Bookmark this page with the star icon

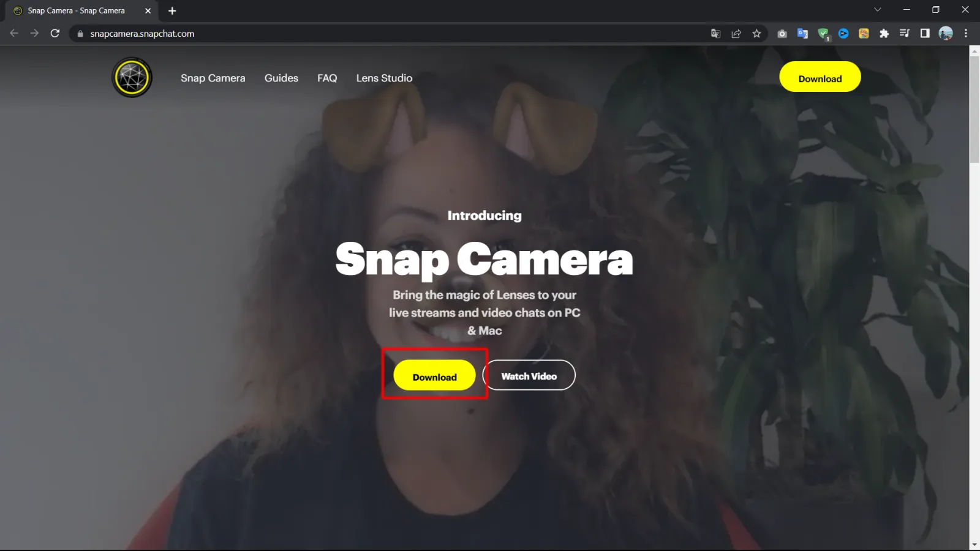click(x=756, y=34)
